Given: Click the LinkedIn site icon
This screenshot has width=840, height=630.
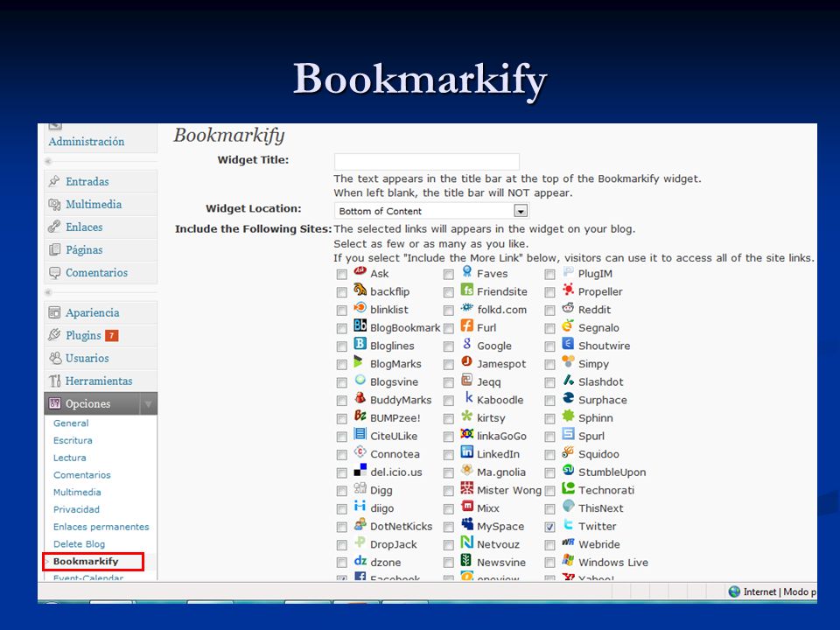Looking at the screenshot, I should pos(467,452).
